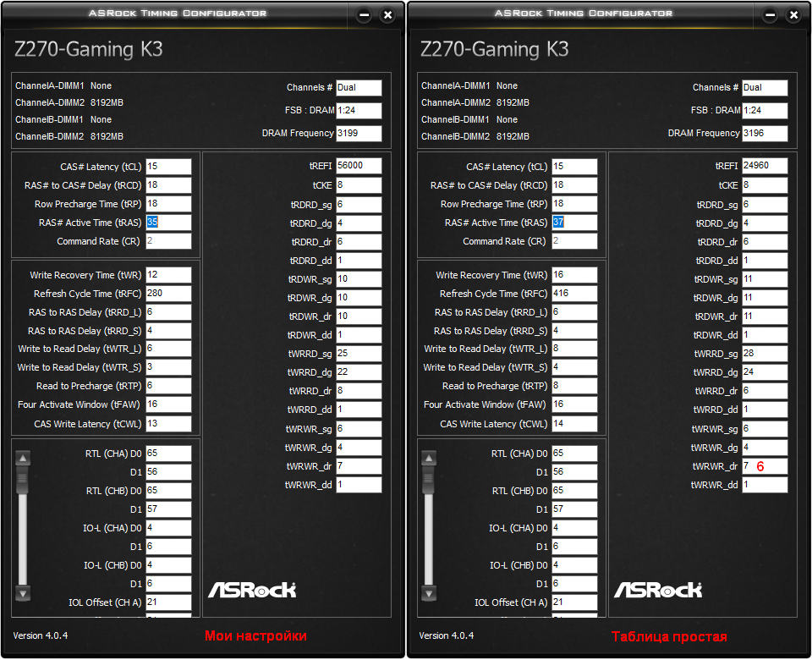Click tRRD_S field in right window
This screenshot has width=812, height=660.
coord(574,331)
